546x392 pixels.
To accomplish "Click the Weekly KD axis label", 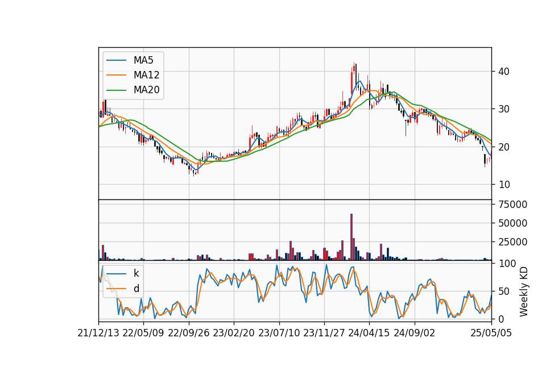I will [x=523, y=291].
